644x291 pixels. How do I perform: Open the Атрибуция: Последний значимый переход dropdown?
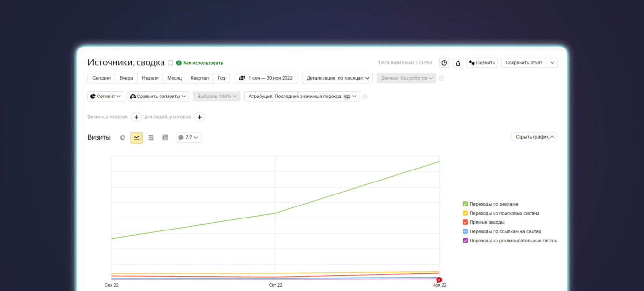point(302,96)
